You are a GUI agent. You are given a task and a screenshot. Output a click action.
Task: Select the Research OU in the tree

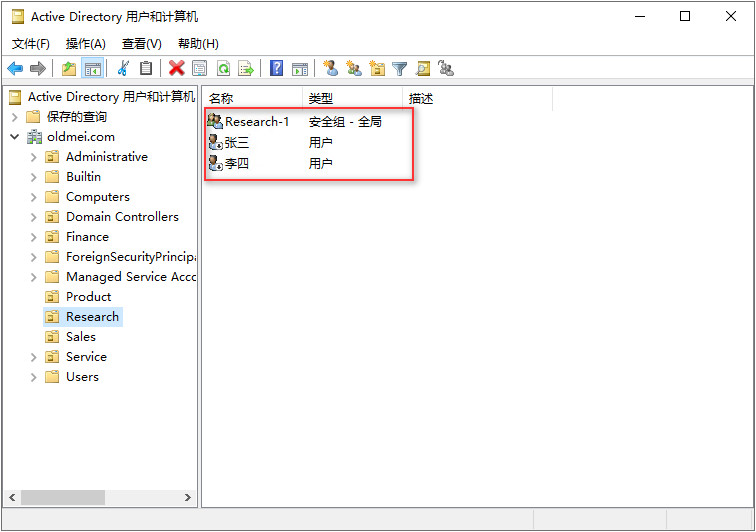click(92, 317)
